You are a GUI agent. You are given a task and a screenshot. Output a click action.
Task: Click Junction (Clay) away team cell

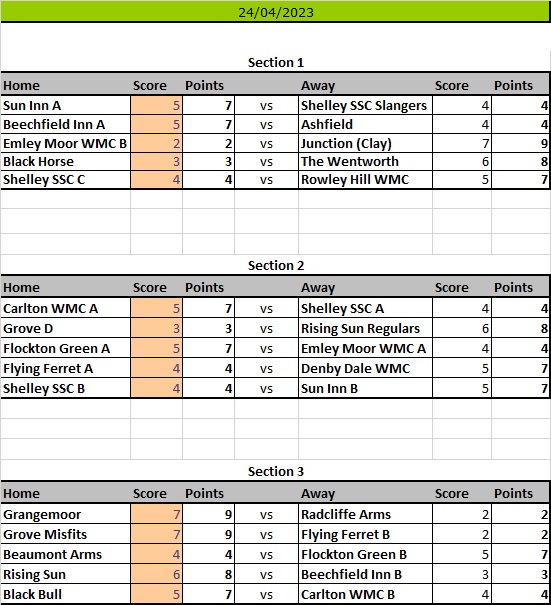[x=365, y=143]
